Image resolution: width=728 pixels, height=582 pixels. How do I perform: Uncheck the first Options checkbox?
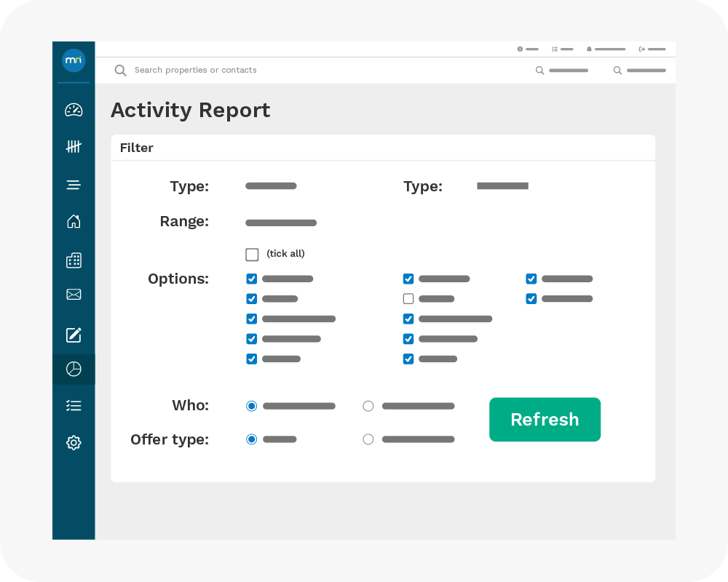click(x=252, y=279)
